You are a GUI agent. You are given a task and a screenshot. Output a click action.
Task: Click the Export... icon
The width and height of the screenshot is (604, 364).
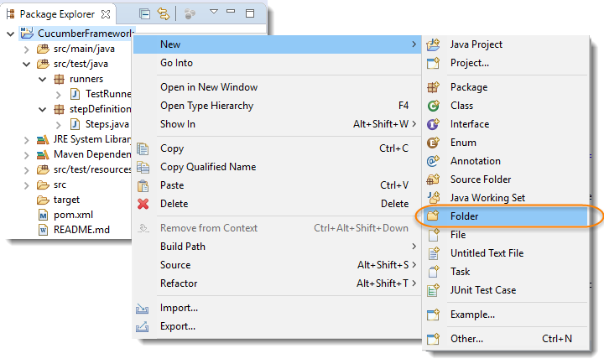[142, 326]
